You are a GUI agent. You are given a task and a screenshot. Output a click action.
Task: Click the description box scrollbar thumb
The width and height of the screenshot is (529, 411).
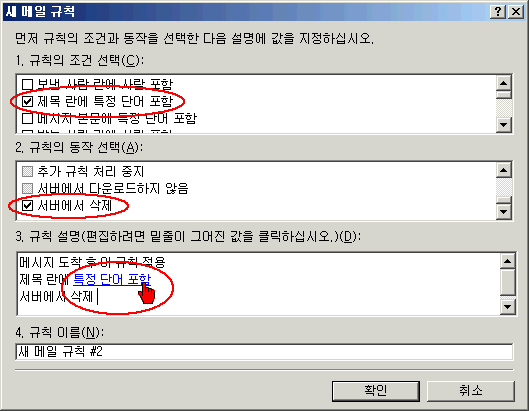pyautogui.click(x=508, y=282)
